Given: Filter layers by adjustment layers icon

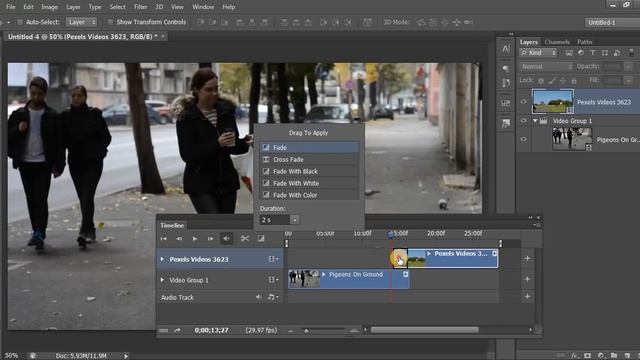Looking at the screenshot, I should coord(581,53).
